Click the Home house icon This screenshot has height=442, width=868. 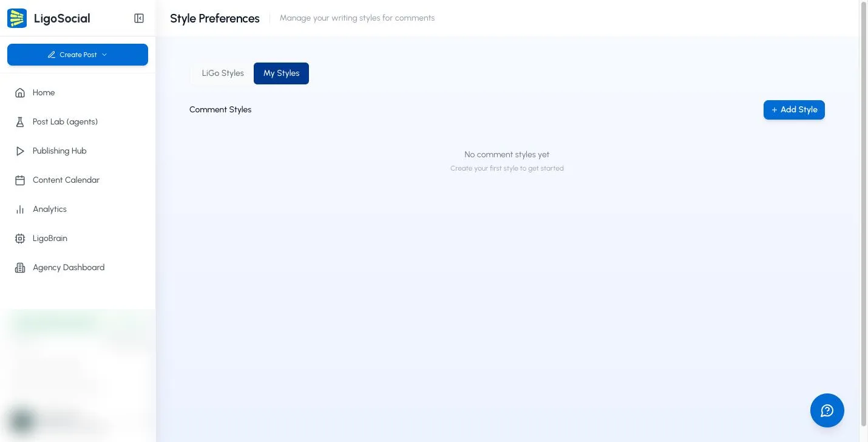[20, 93]
